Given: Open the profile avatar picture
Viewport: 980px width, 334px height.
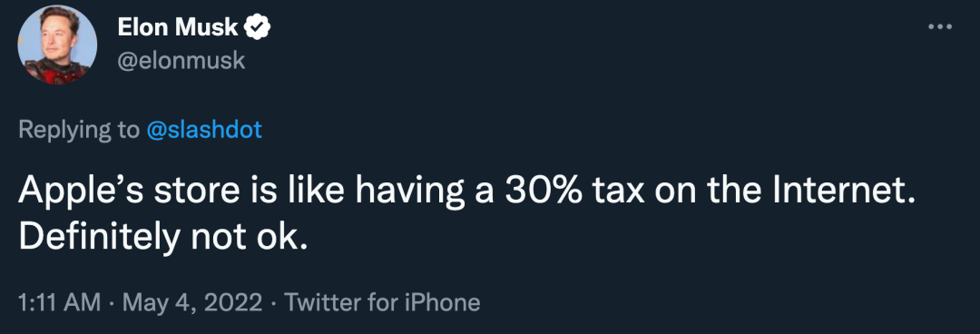Looking at the screenshot, I should tap(57, 44).
